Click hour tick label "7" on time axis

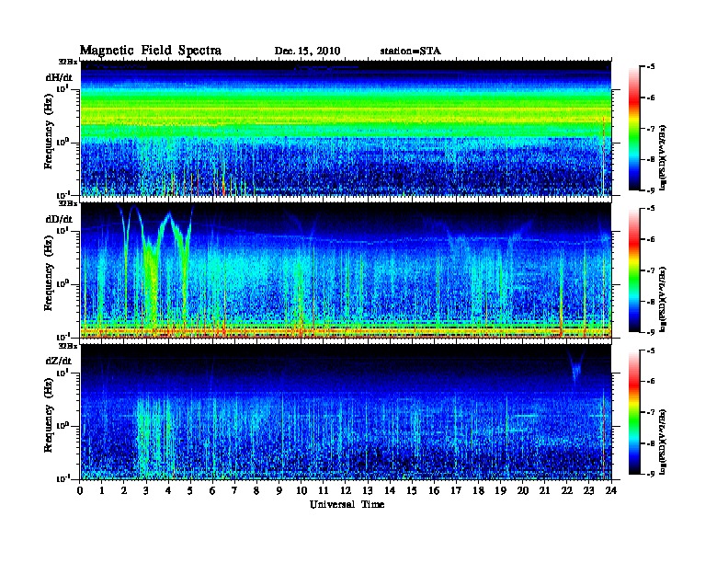coord(235,490)
